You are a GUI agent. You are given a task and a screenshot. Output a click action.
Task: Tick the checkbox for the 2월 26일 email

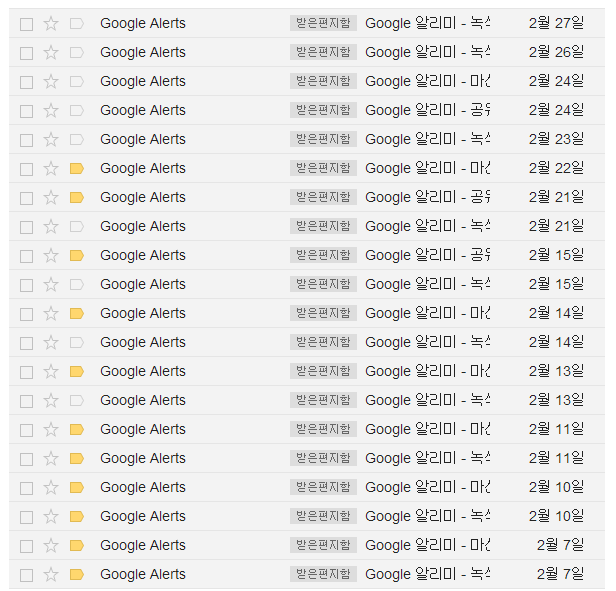click(x=26, y=53)
